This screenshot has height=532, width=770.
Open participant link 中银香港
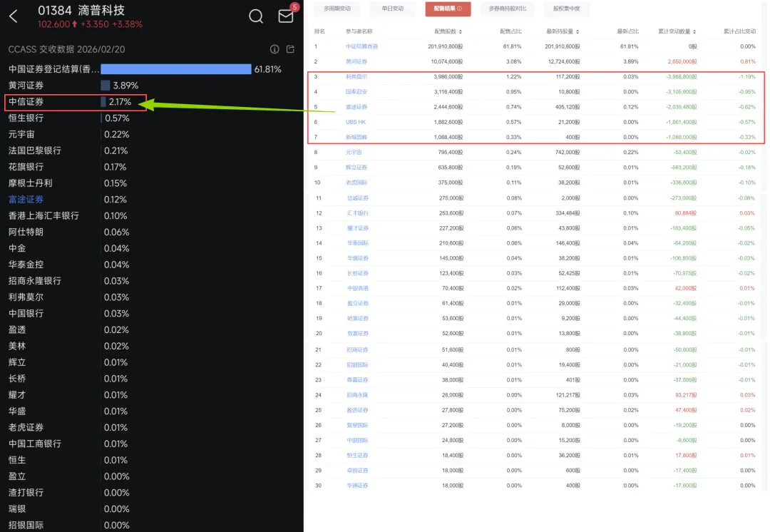(x=357, y=288)
